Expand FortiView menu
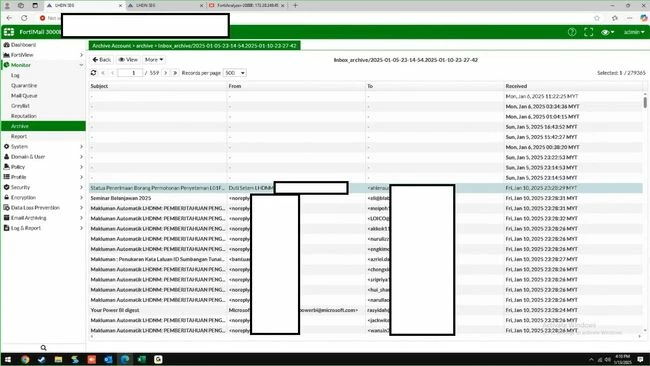The image size is (650, 366). pyautogui.click(x=43, y=55)
